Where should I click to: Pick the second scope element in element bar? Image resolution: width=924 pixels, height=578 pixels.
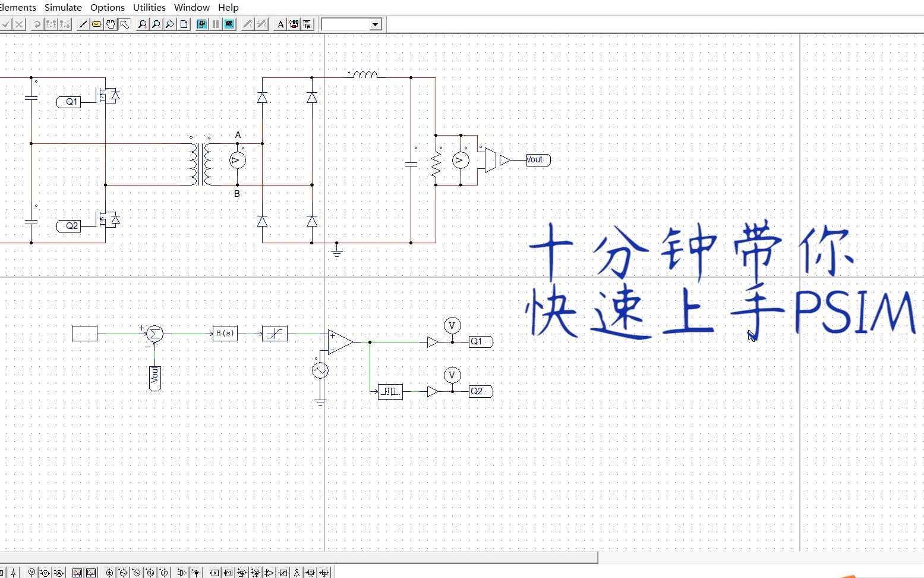[91, 573]
